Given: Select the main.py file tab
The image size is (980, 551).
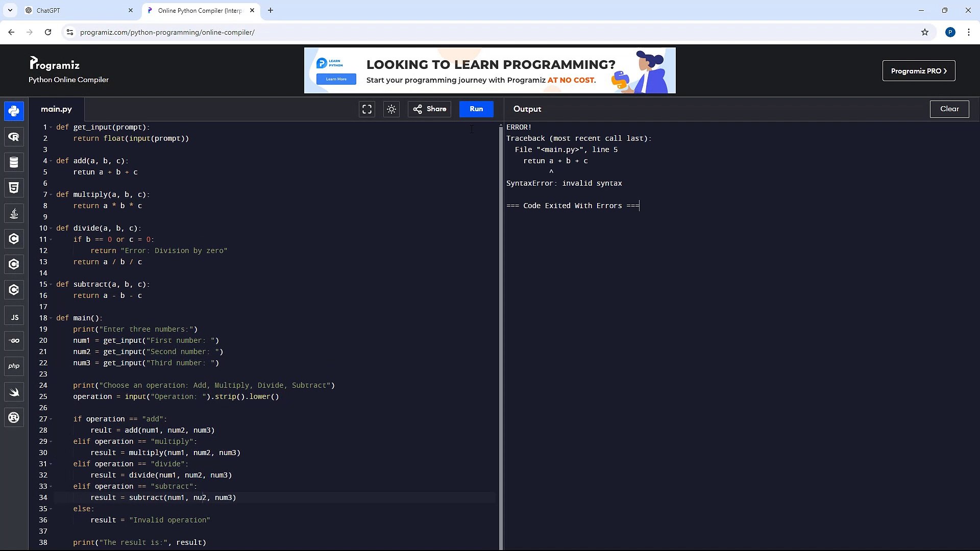Looking at the screenshot, I should click(x=56, y=109).
